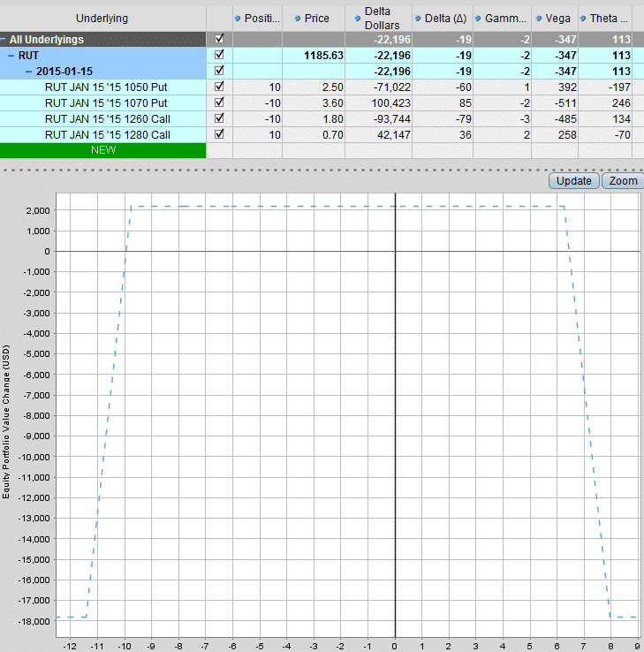
Task: Click delta dollars value -71,022
Action: 391,87
